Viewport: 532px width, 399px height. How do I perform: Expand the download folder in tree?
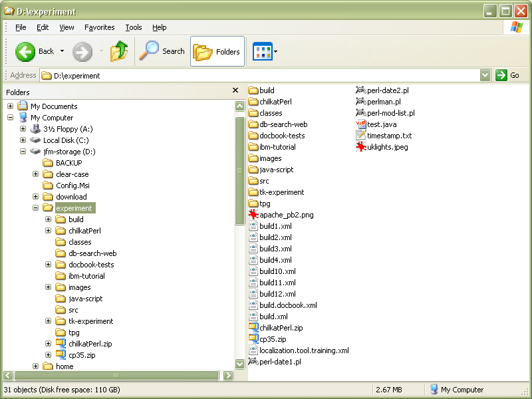point(36,197)
